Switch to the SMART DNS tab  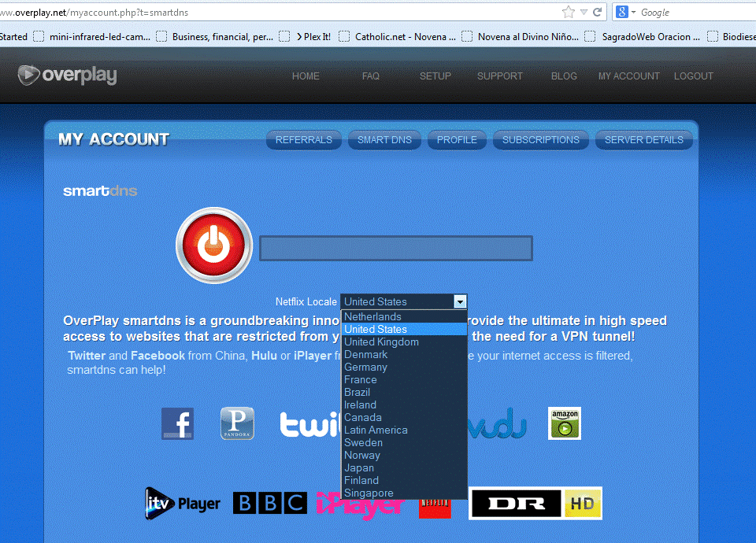385,140
